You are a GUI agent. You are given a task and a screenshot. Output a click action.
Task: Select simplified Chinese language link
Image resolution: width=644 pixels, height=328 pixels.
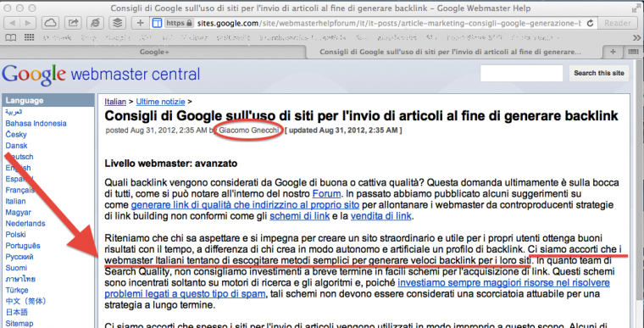coord(26,301)
